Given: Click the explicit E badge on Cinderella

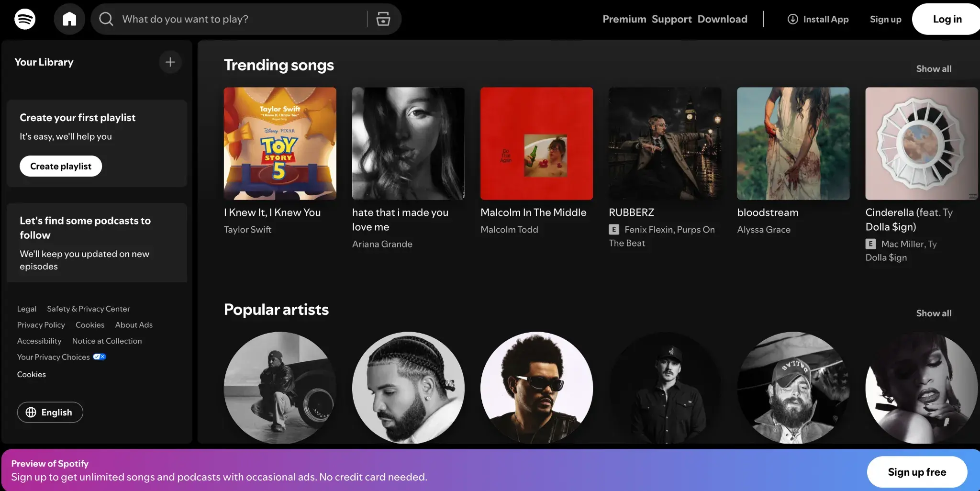Looking at the screenshot, I should 871,244.
